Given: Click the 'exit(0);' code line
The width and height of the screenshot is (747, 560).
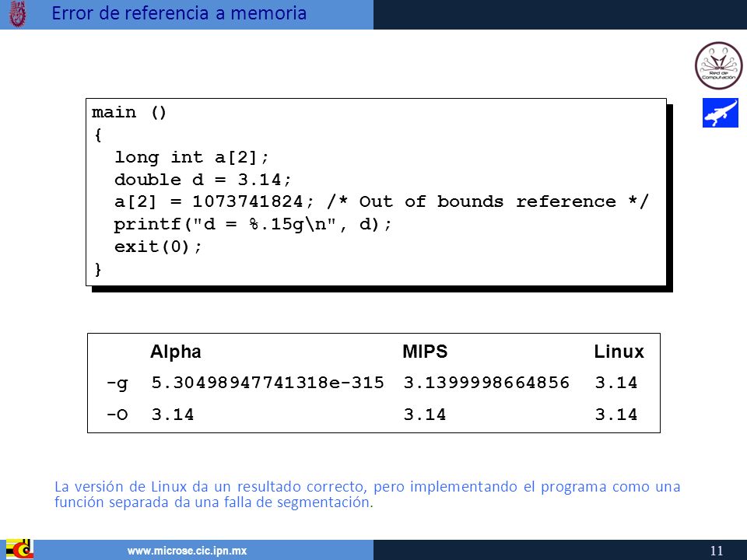Looking at the screenshot, I should tap(158, 247).
